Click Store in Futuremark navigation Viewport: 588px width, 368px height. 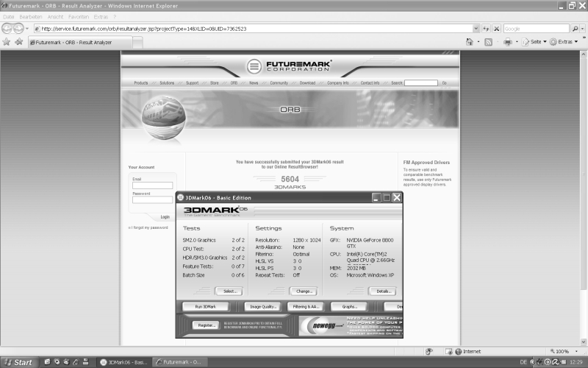click(214, 83)
